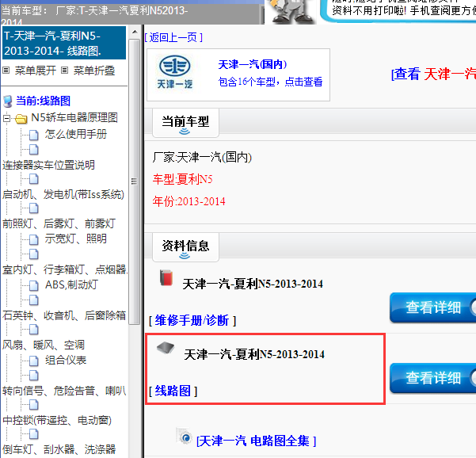Viewport: 476px width, 458px height.
Task: Click document icon beside 怎么使用手册
Action: click(34, 135)
